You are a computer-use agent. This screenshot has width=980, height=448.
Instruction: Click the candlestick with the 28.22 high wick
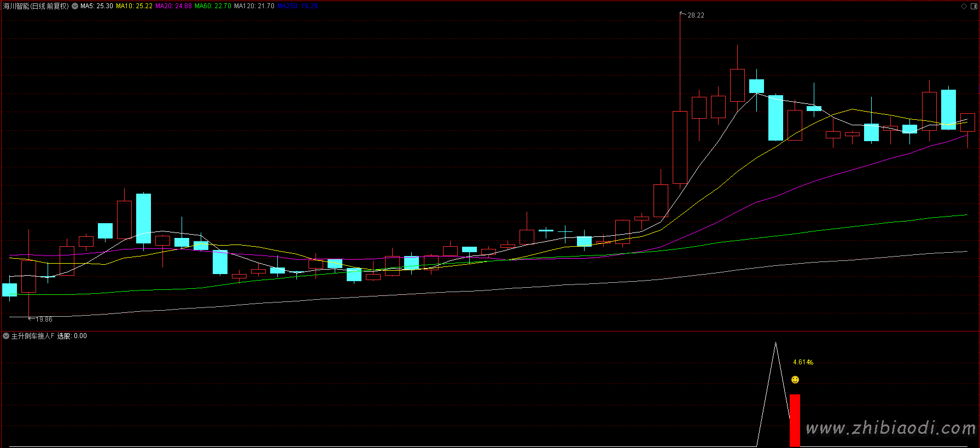pos(680,147)
